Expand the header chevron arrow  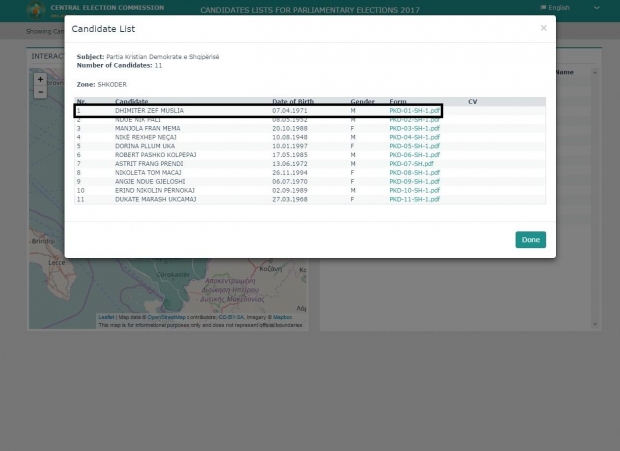597,8
